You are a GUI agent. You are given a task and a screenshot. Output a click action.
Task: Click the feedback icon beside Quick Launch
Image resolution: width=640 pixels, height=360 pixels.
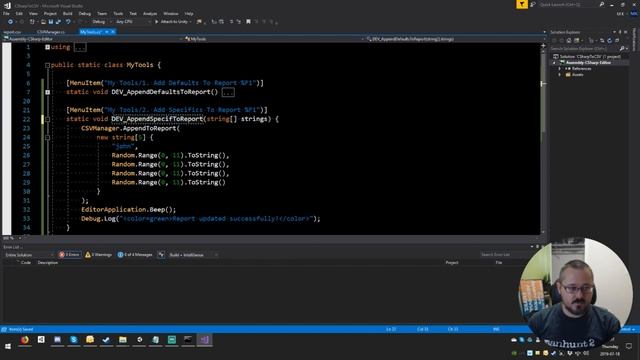point(533,4)
